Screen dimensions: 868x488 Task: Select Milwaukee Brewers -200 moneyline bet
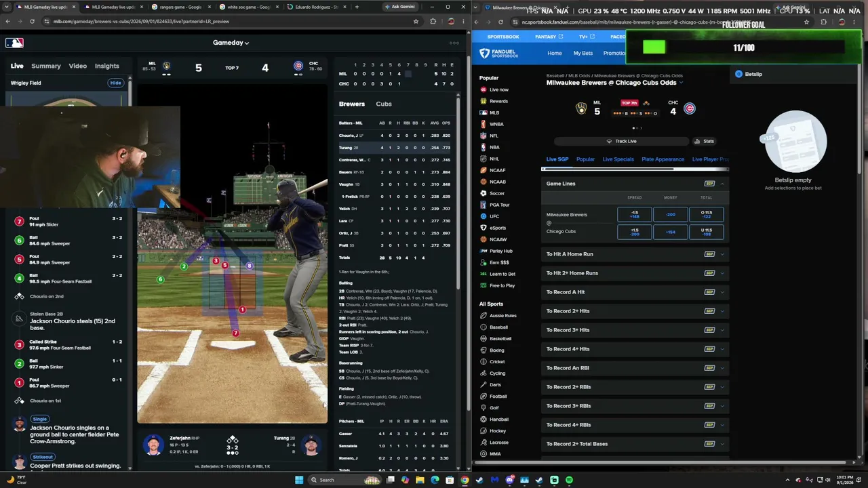(670, 215)
